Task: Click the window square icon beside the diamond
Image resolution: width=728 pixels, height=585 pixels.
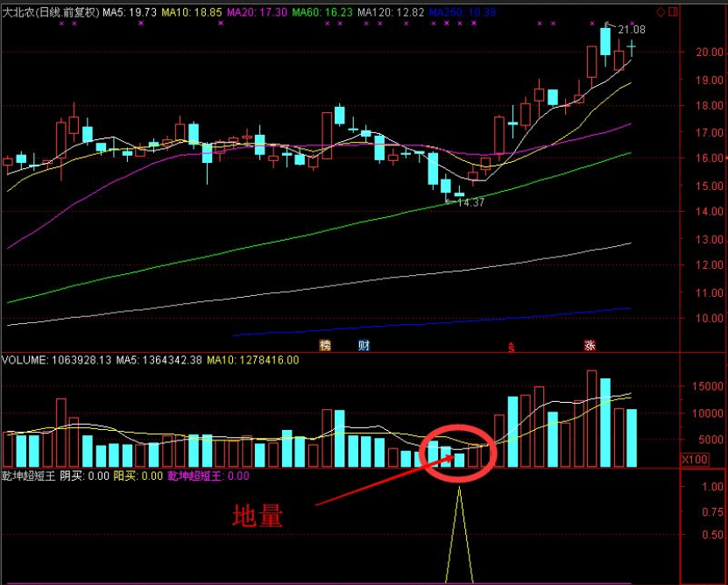Action: tap(673, 12)
